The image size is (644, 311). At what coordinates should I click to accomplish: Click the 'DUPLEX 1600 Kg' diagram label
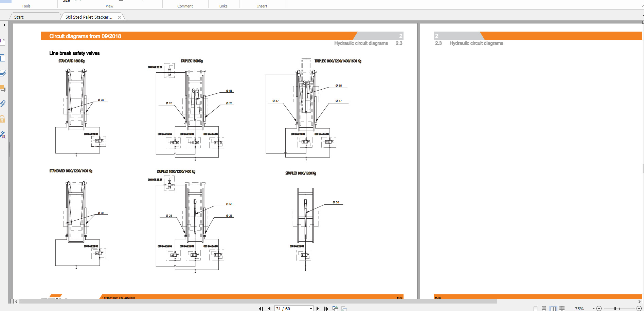(192, 61)
